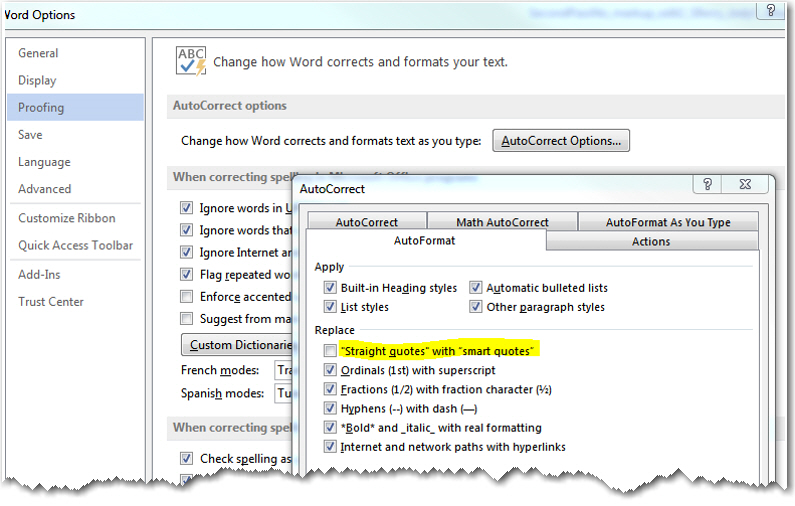Enable Straight quotes with smart quotes

pyautogui.click(x=330, y=351)
